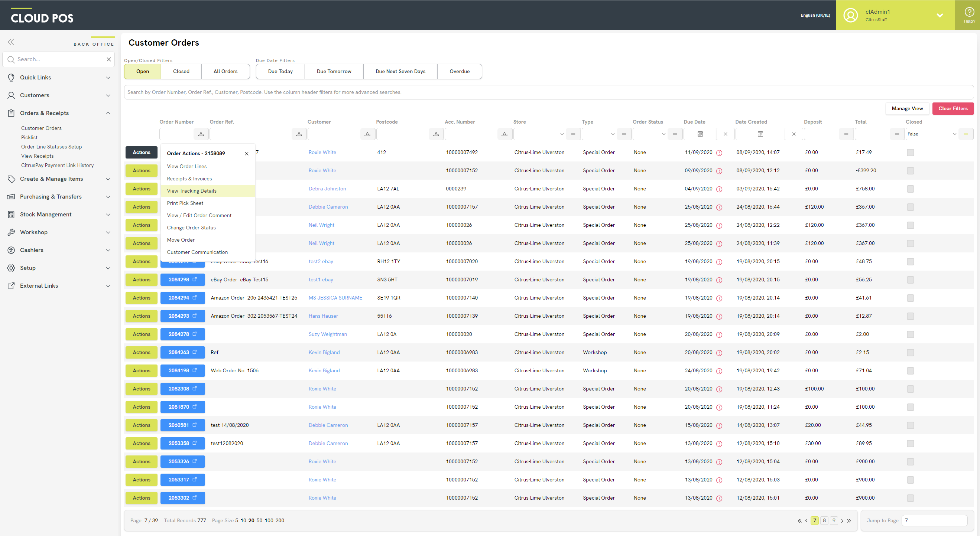The width and height of the screenshot is (980, 536).
Task: Switch to the Closed orders tab
Action: tap(181, 72)
